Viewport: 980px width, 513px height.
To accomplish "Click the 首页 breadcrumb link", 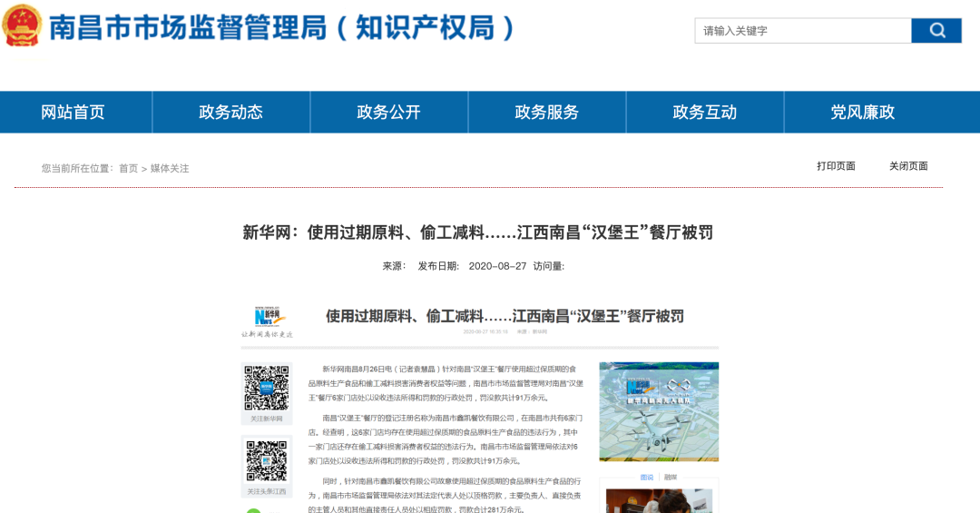I will tap(128, 168).
